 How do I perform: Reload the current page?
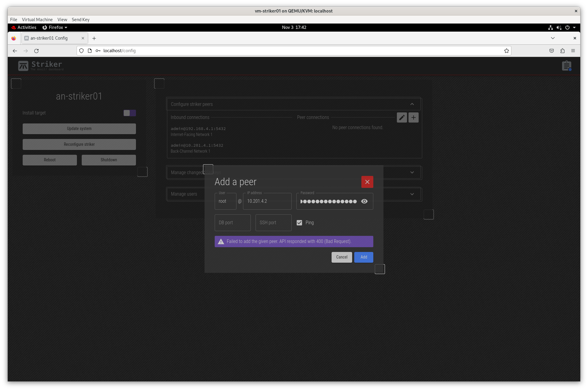36,51
